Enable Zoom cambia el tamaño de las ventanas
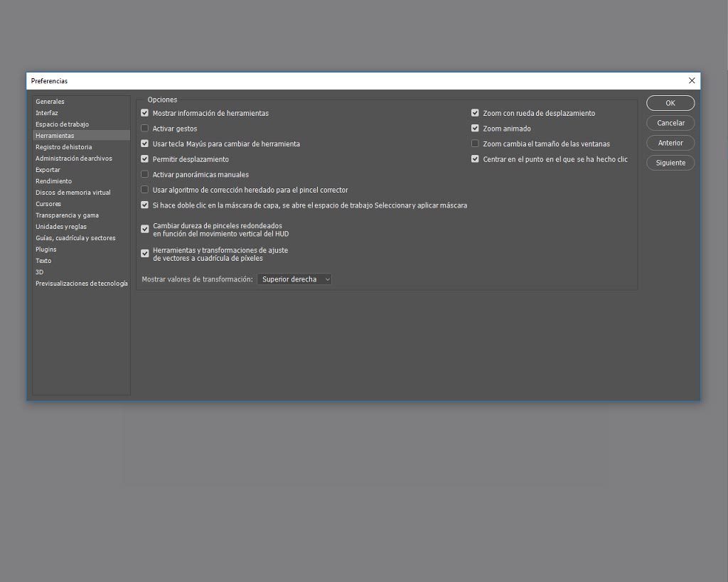728x582 pixels. coord(474,144)
